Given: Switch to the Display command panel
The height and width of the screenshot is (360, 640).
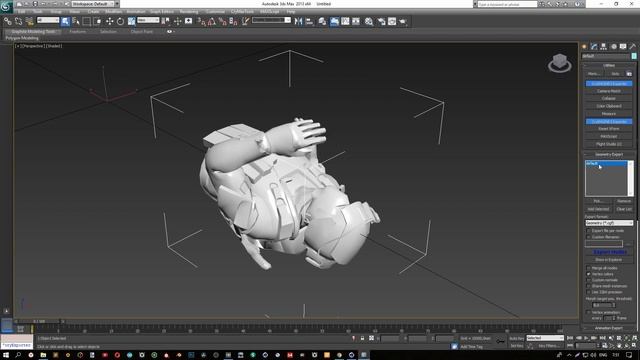Looking at the screenshot, I should [623, 47].
